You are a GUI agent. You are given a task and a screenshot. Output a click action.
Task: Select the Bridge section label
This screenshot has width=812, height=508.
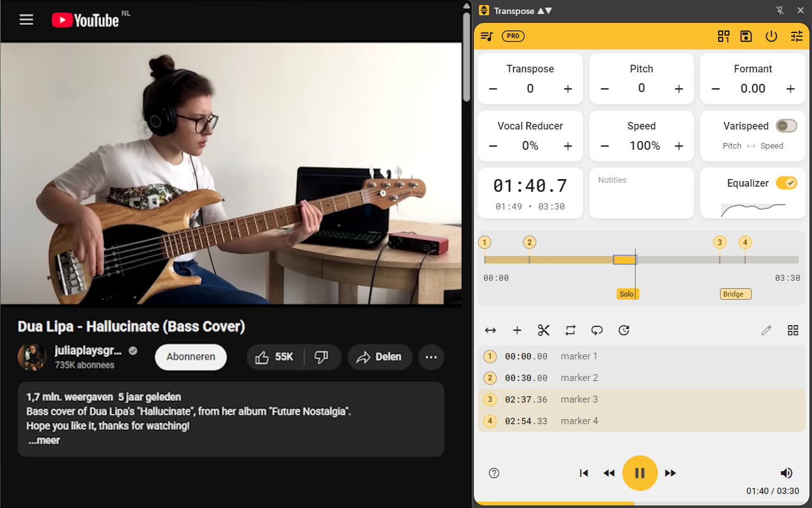736,294
